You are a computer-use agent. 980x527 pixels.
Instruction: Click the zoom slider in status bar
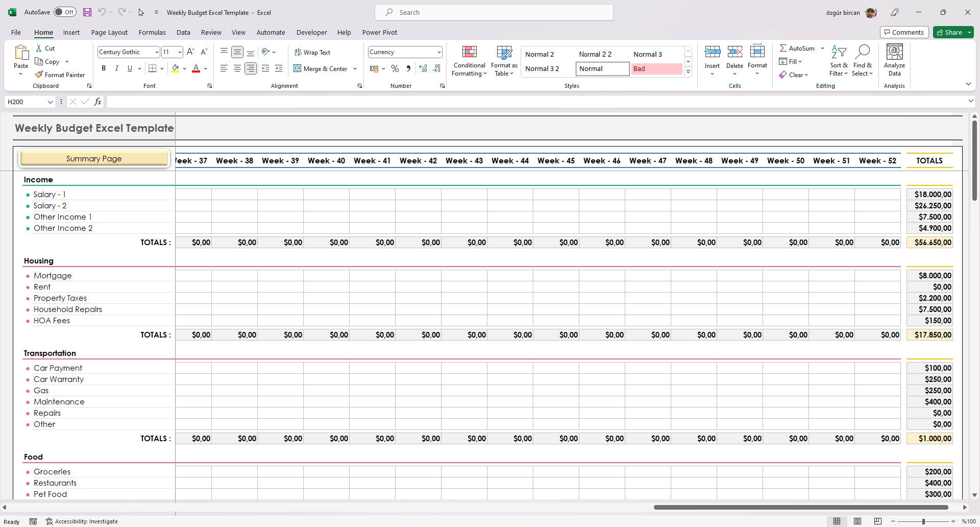(923, 521)
